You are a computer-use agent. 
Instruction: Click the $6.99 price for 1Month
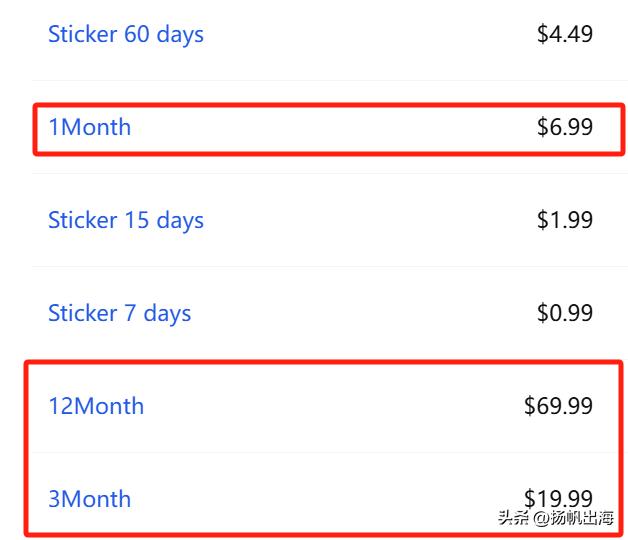[x=565, y=127]
